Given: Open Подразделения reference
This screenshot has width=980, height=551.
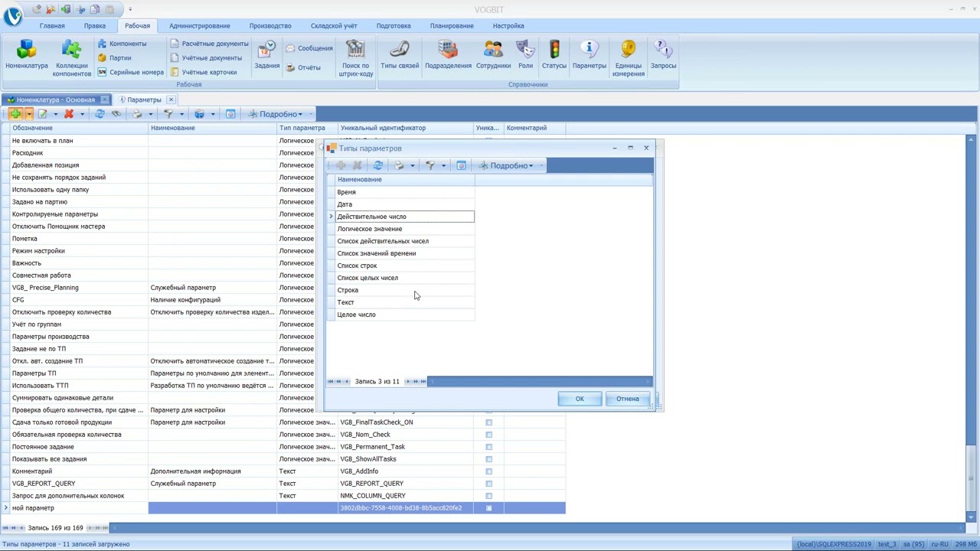Looking at the screenshot, I should pyautogui.click(x=448, y=55).
